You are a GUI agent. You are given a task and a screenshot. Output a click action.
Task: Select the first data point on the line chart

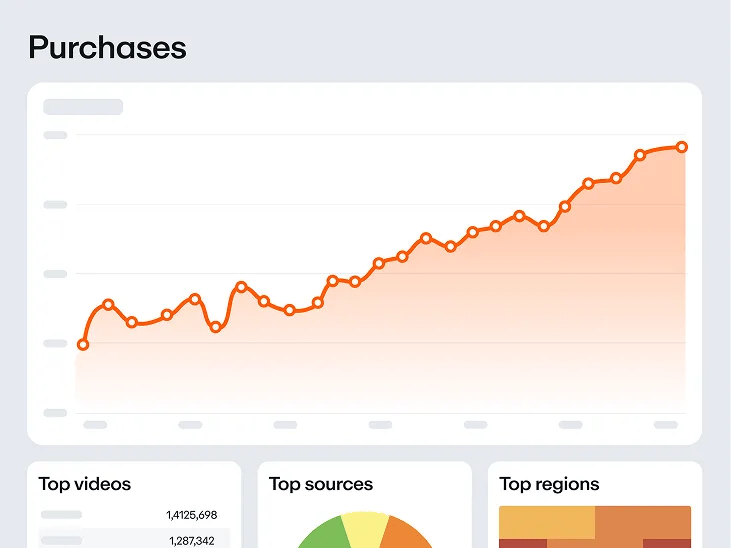pos(83,344)
